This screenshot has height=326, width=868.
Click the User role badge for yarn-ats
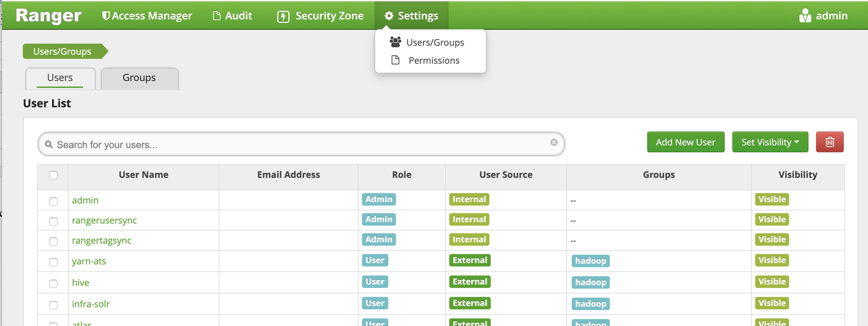click(375, 260)
